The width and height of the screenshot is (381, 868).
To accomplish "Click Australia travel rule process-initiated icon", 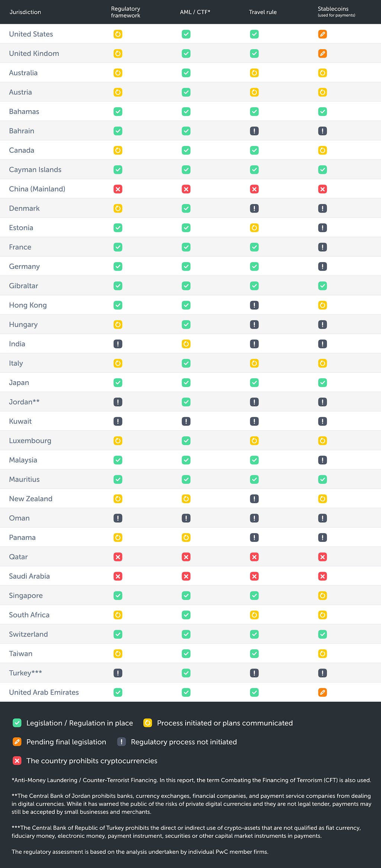I will click(x=254, y=73).
